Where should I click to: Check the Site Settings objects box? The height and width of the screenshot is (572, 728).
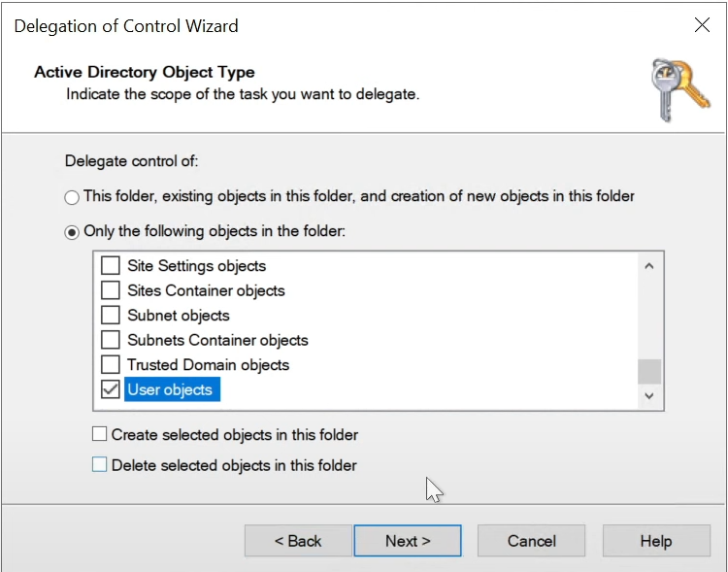click(111, 266)
